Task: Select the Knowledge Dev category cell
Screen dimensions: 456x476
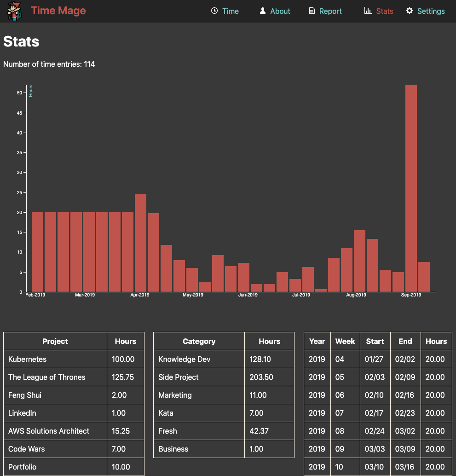Action: pyautogui.click(x=199, y=359)
